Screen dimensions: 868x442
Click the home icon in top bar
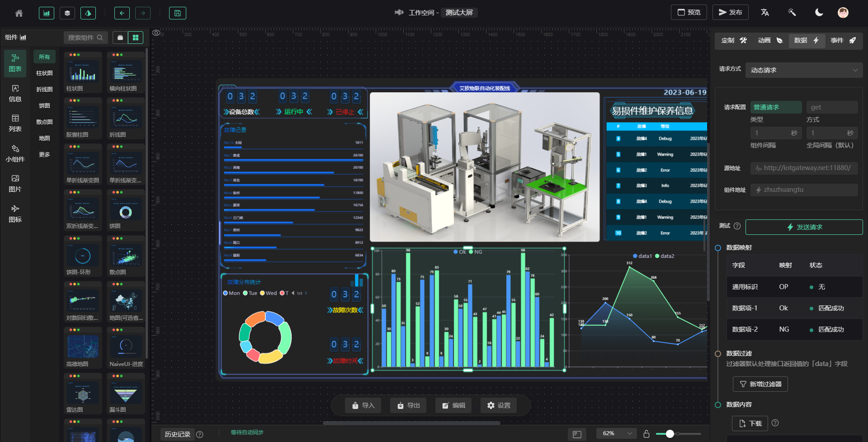pyautogui.click(x=19, y=13)
